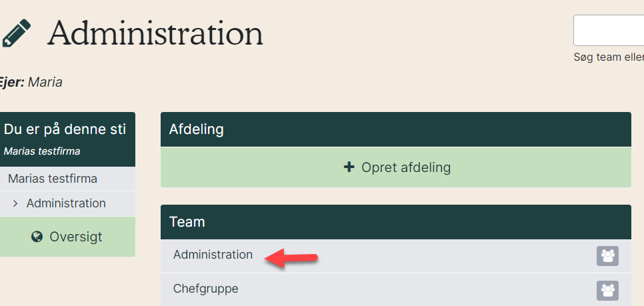The width and height of the screenshot is (644, 306).
Task: Click owner name Maria
Action: (x=45, y=82)
